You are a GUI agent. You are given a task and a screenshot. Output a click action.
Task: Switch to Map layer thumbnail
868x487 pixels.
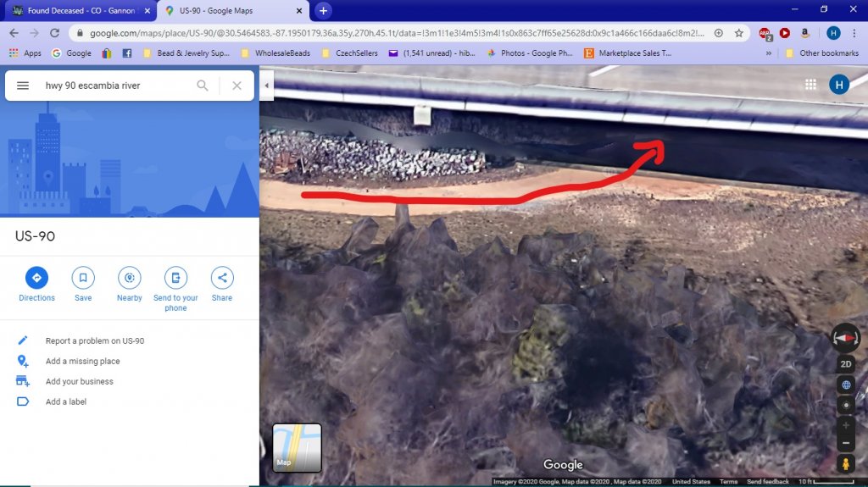point(297,447)
